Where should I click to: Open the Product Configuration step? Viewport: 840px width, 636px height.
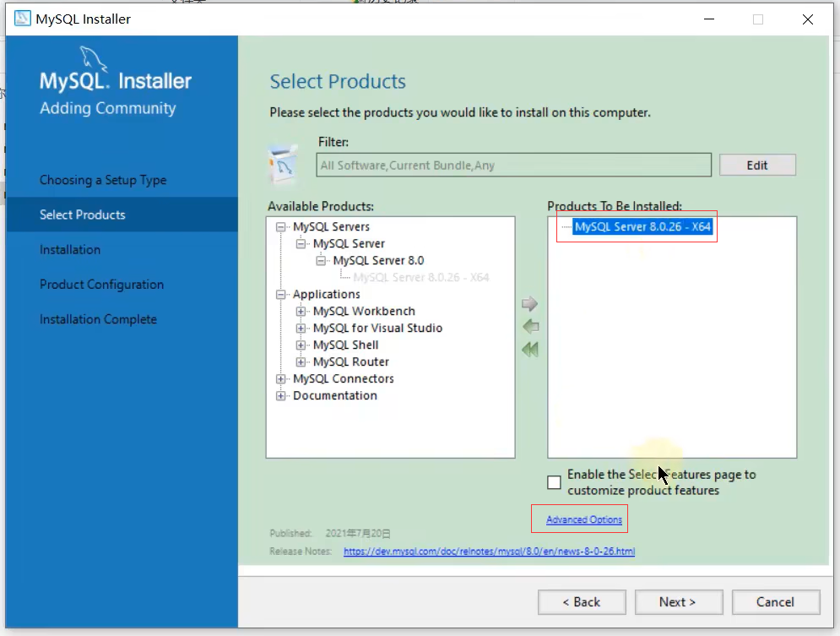pos(101,285)
